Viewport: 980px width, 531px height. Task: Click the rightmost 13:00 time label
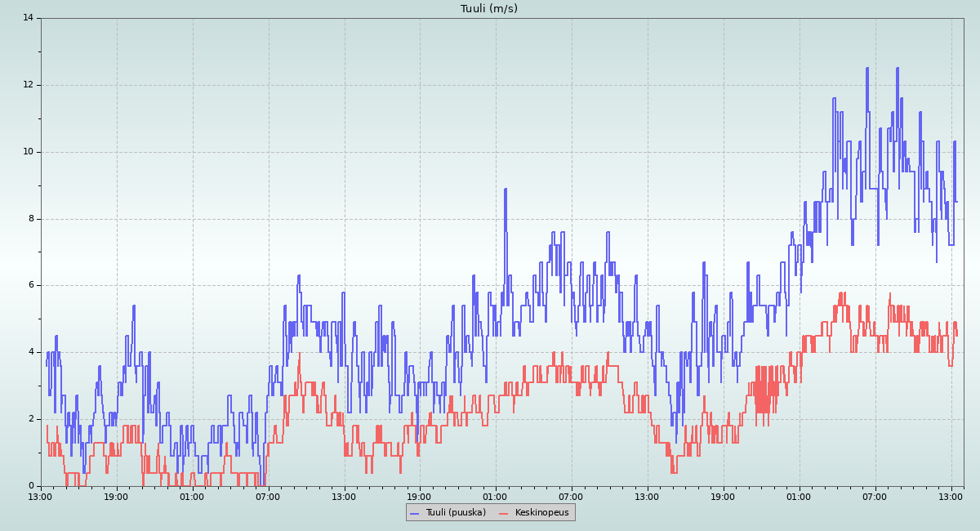[x=951, y=496]
